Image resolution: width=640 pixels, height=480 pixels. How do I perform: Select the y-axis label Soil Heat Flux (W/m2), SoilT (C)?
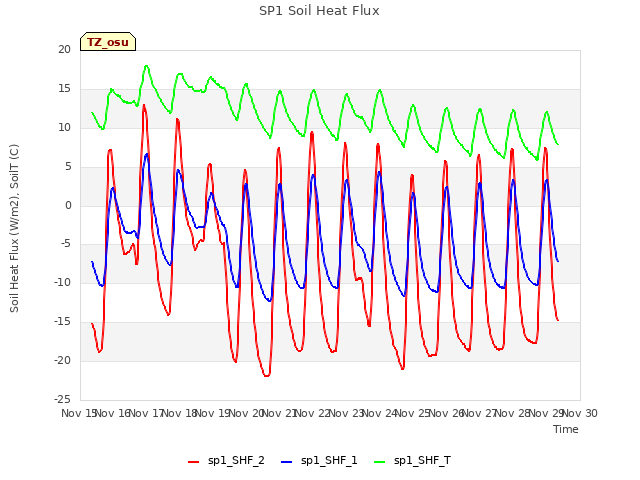(14, 228)
